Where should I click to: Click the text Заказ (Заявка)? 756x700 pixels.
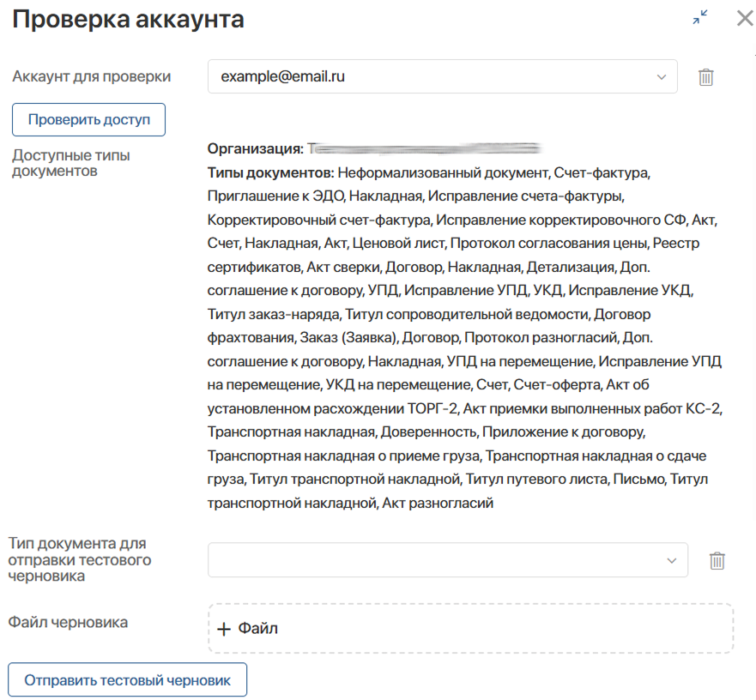pos(348,337)
